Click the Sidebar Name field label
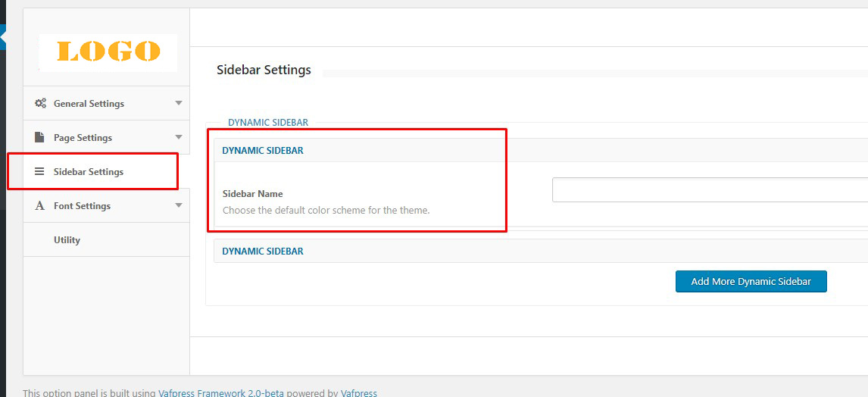The image size is (868, 397). pyautogui.click(x=252, y=194)
